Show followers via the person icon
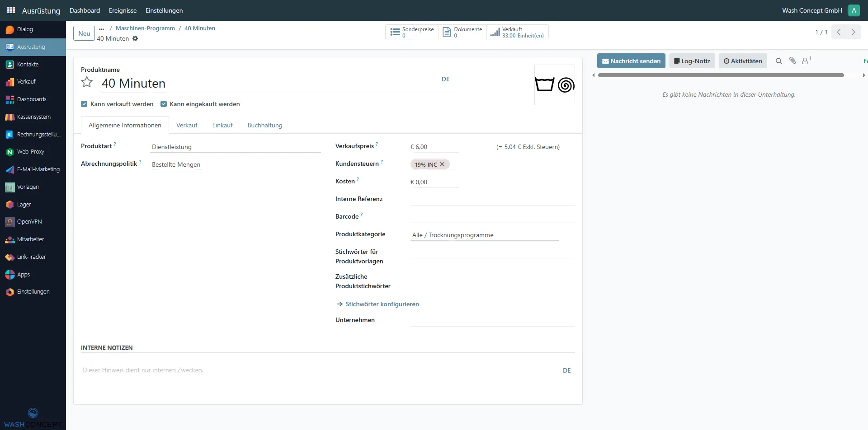 805,61
